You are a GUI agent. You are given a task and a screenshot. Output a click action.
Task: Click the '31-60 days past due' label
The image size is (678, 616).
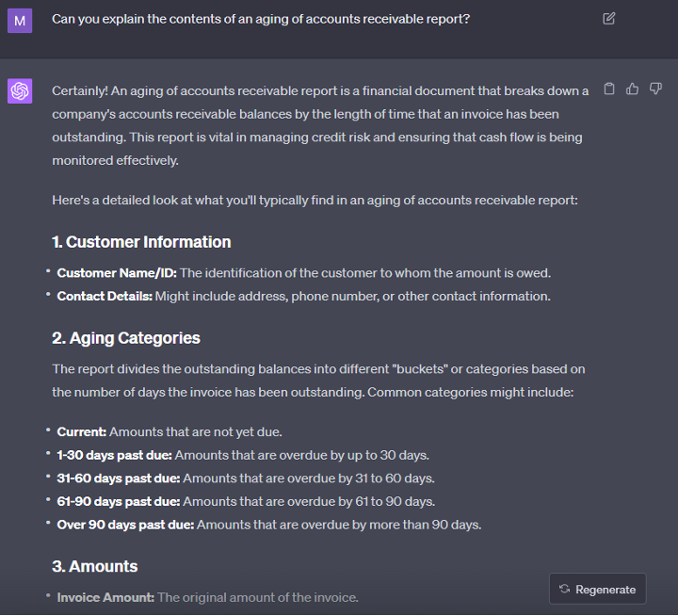coord(118,478)
